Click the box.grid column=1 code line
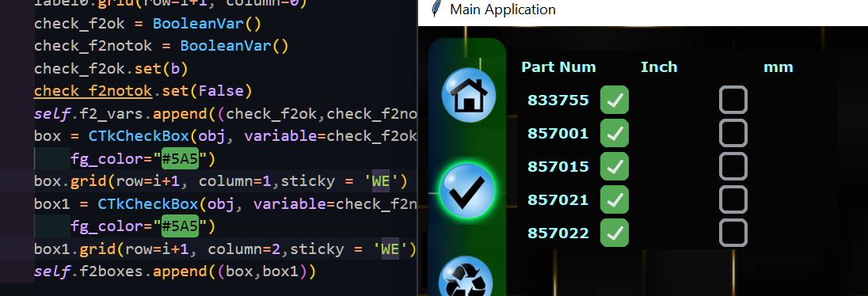The image size is (868, 296). (220, 181)
